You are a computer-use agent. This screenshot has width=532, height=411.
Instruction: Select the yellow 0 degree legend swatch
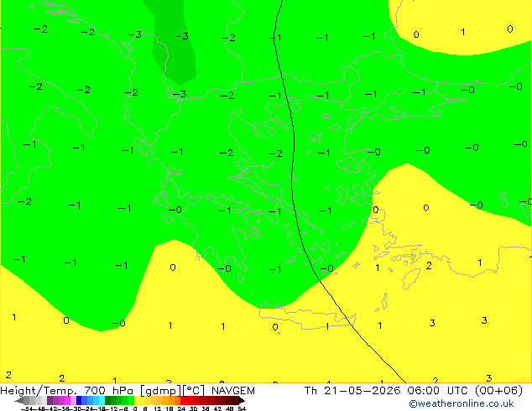[137, 400]
